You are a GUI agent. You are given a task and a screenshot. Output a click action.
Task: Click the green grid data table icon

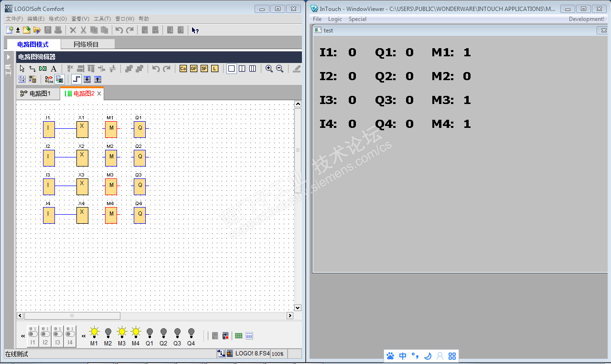coord(238,336)
